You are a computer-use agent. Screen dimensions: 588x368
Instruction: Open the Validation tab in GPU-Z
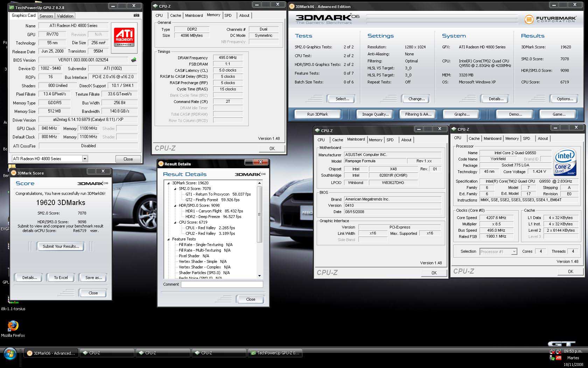(x=65, y=16)
